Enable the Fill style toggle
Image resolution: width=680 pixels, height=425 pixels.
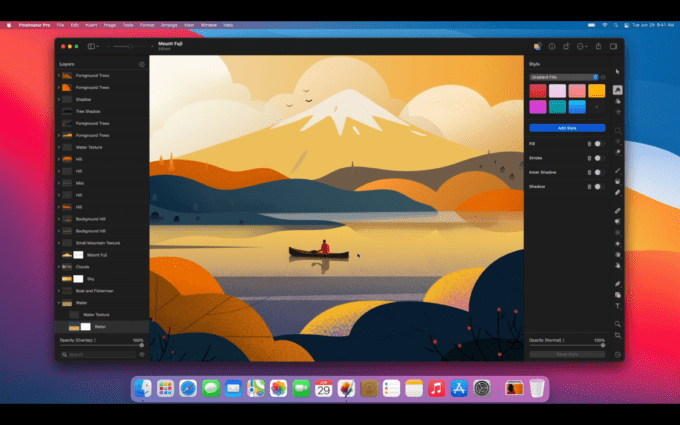point(598,143)
